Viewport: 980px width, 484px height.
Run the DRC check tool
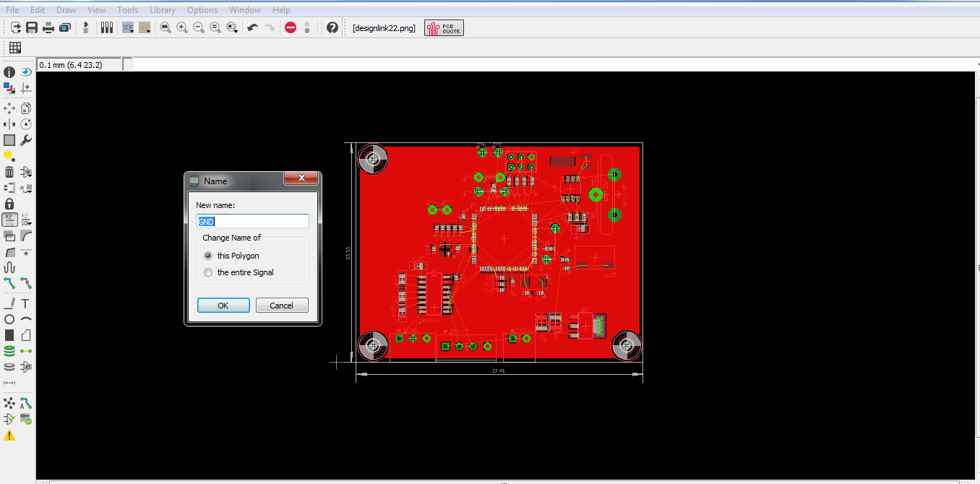coord(26,419)
